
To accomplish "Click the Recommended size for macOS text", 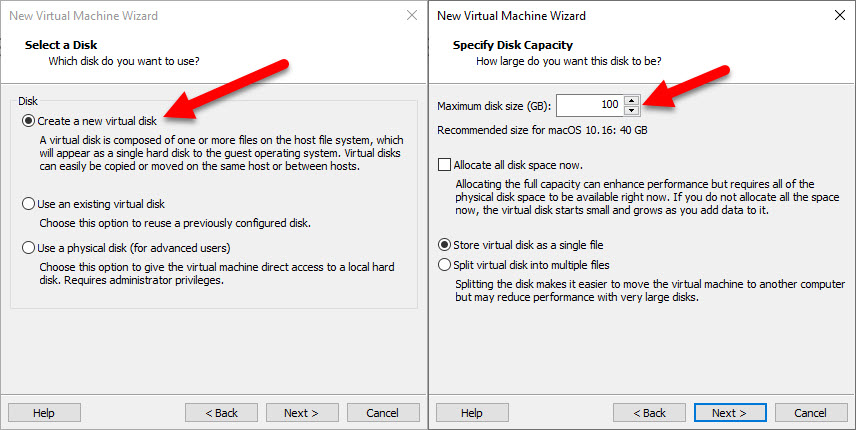I will pos(542,130).
